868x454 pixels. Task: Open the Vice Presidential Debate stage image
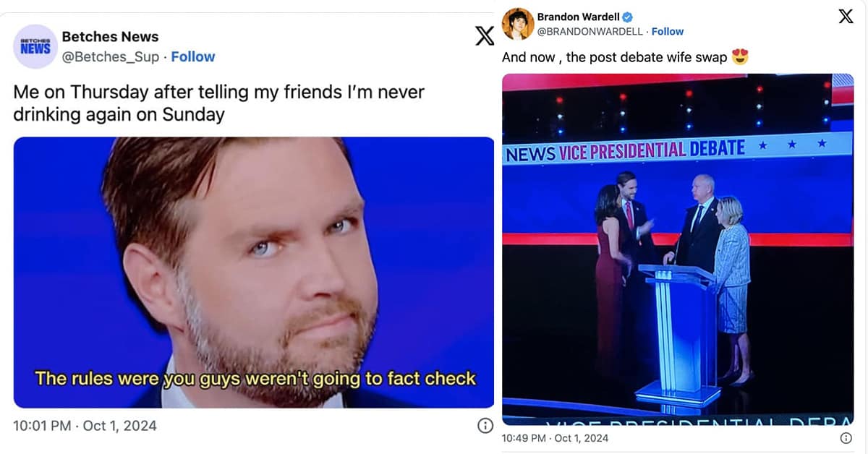[x=678, y=249]
